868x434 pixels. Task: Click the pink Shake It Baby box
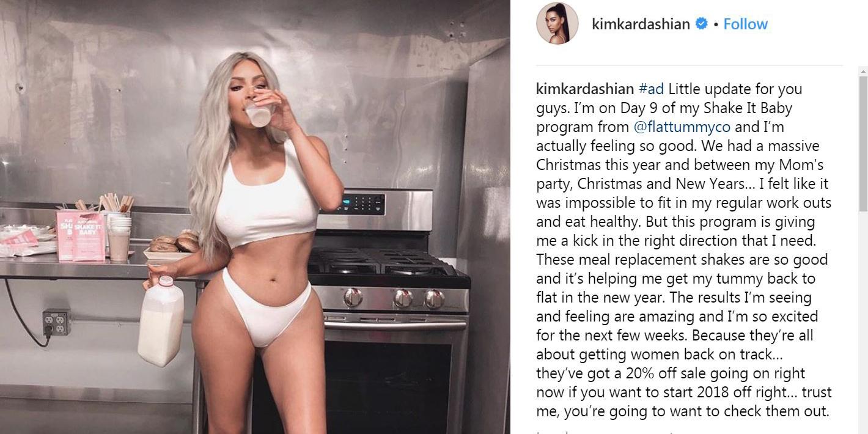80,235
